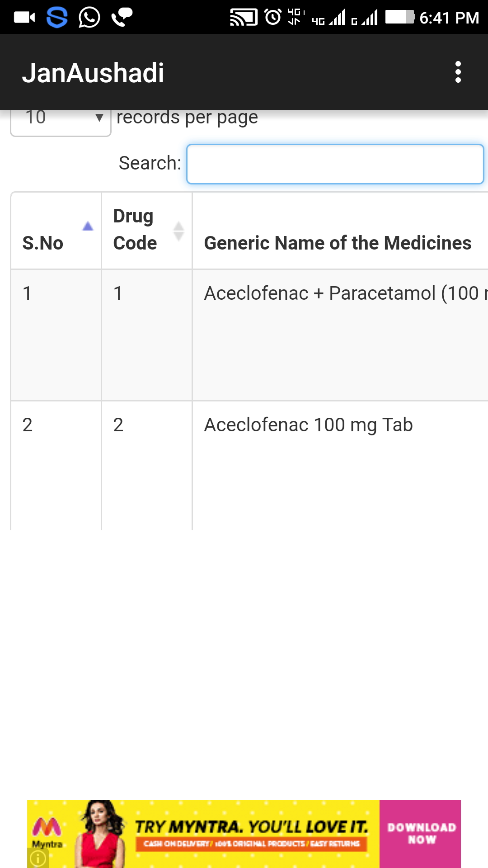Select the Aceclofenac 100 mg Tab row
Image resolution: width=488 pixels, height=868 pixels.
(249, 466)
